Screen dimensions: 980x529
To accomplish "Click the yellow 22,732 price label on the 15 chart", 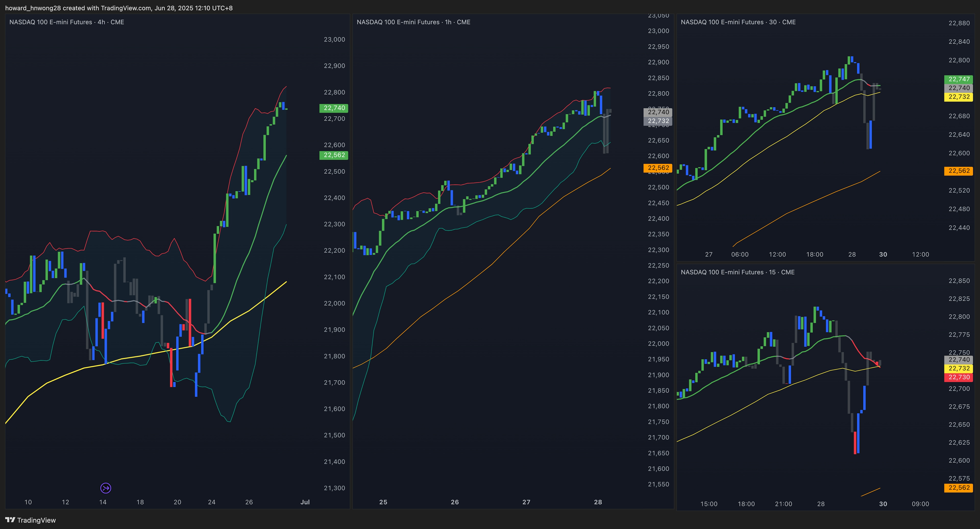I will pos(959,369).
